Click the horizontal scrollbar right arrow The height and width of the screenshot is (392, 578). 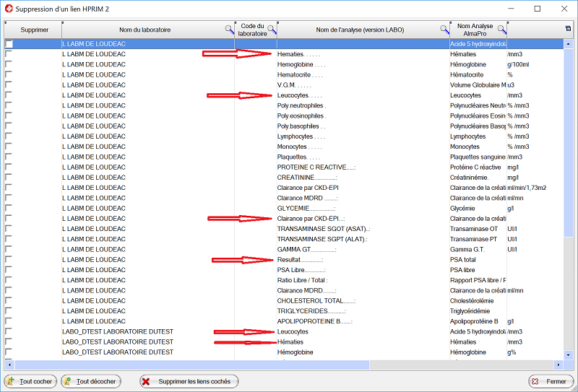(558, 365)
